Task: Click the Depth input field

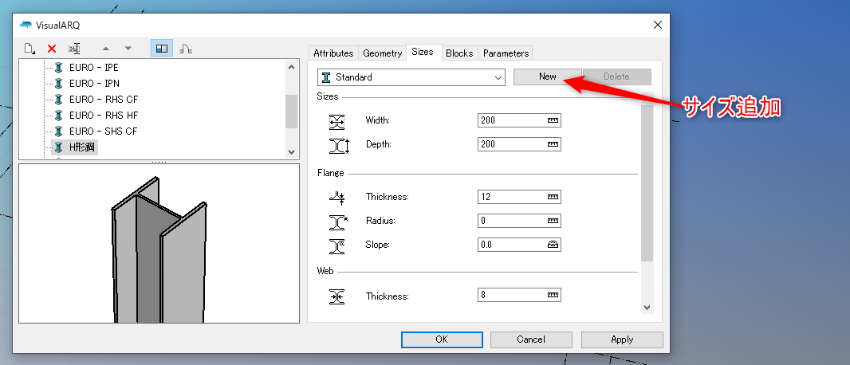Action: coord(519,144)
